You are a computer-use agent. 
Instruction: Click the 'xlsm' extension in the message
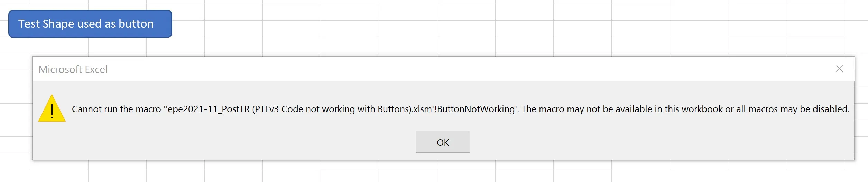423,109
